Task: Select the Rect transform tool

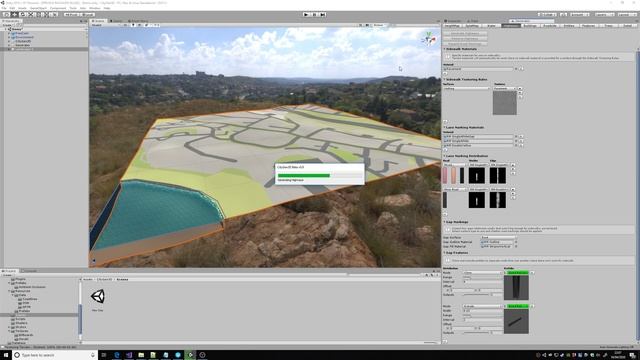Action: pos(39,14)
